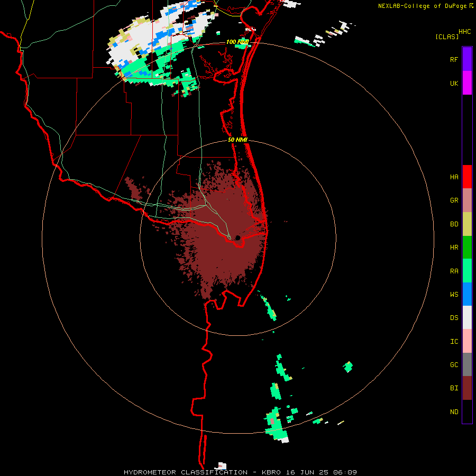
Task: Click the '16 JUN 25' date text
Action: pos(307,472)
